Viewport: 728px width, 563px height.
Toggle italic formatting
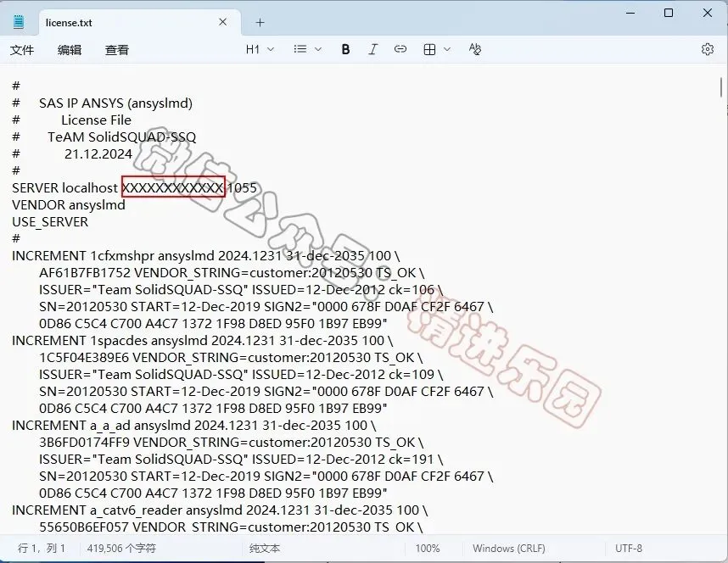coord(372,49)
